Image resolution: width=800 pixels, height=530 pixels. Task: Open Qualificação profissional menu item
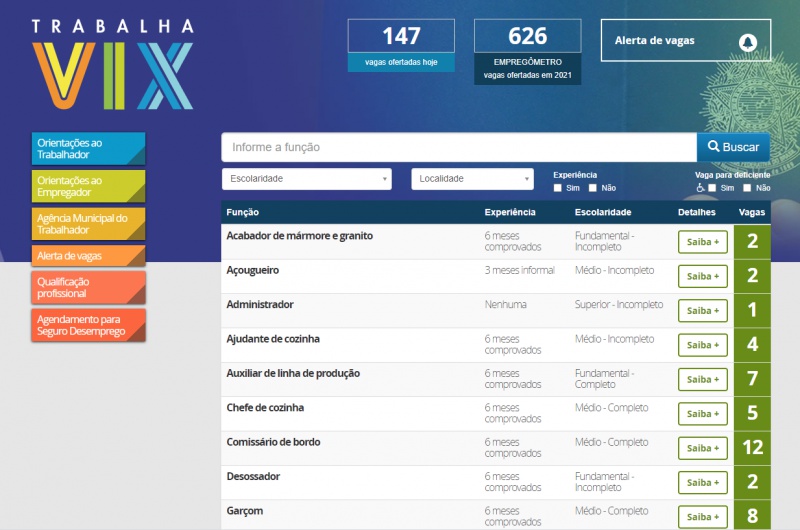click(88, 287)
